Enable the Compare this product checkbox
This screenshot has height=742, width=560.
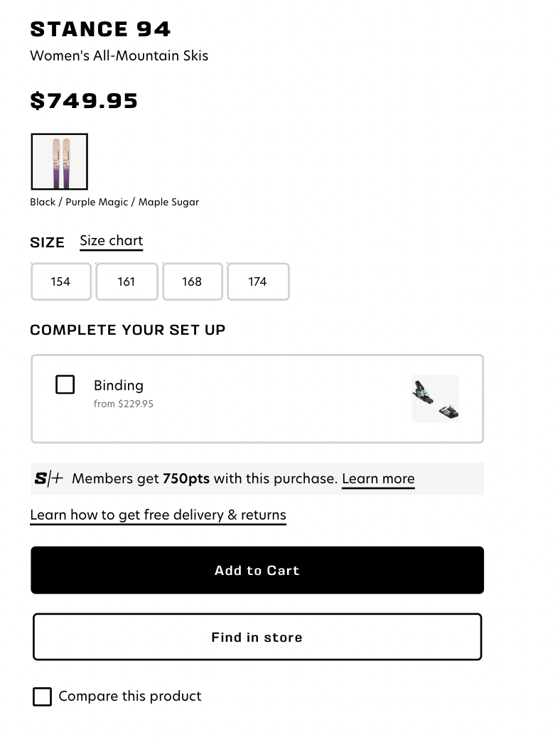pos(42,697)
